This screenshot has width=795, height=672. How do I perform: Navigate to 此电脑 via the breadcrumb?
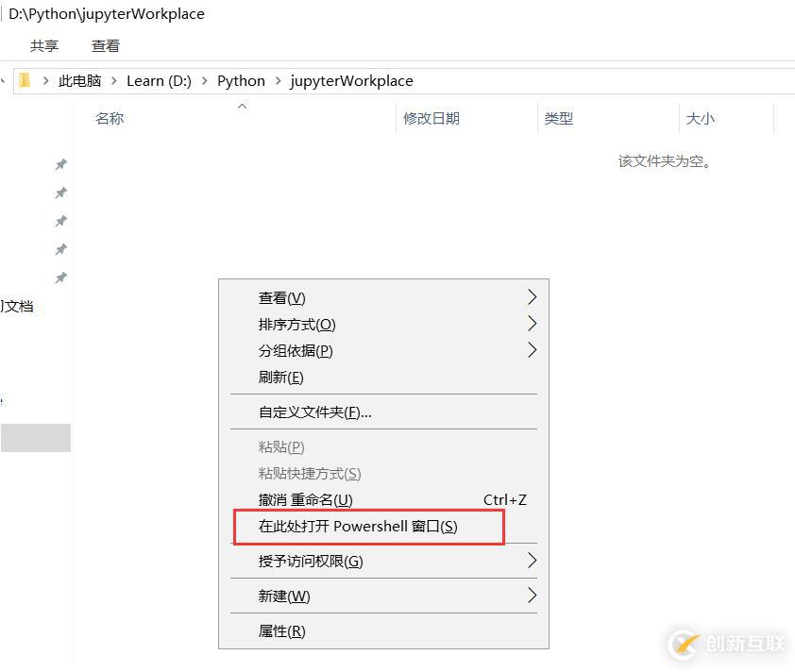79,80
